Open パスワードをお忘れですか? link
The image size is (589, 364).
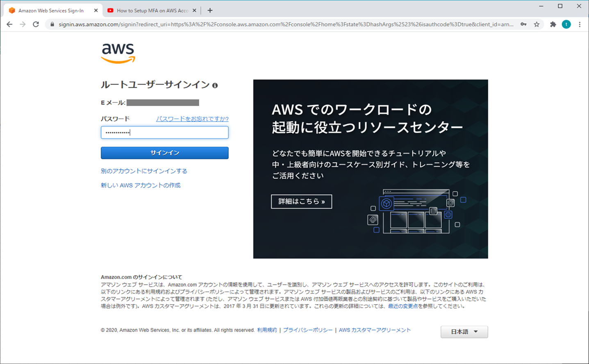(x=192, y=119)
